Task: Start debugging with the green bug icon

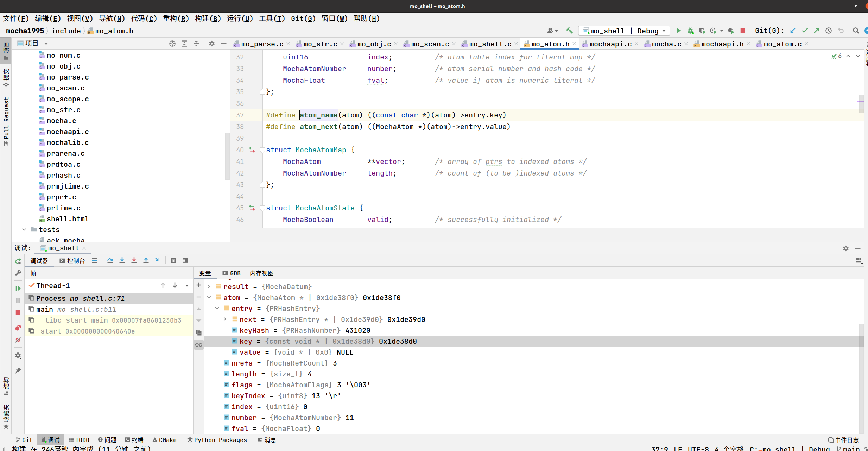Action: (x=691, y=31)
